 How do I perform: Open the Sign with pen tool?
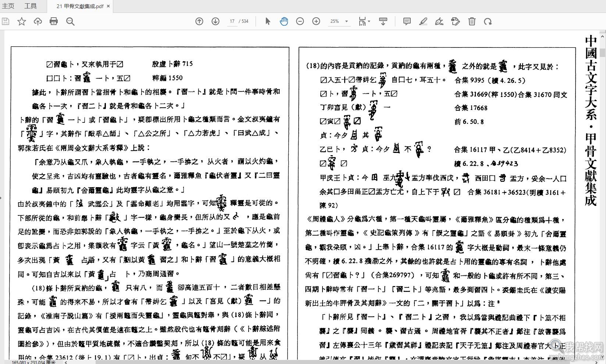click(439, 21)
